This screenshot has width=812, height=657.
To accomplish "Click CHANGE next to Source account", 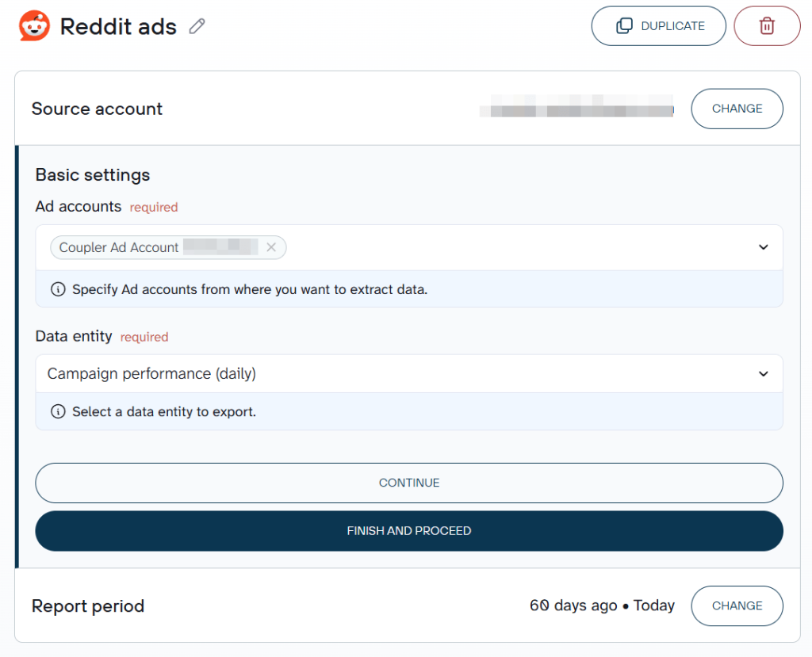I will click(x=737, y=109).
